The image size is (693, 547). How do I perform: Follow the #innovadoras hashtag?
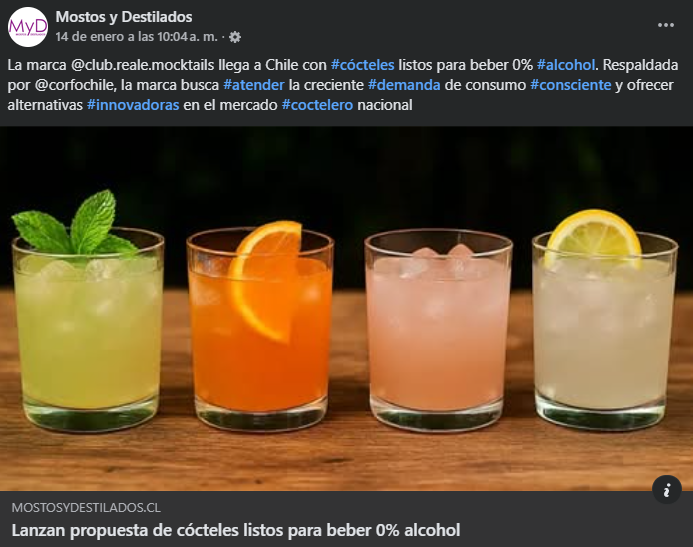click(133, 105)
